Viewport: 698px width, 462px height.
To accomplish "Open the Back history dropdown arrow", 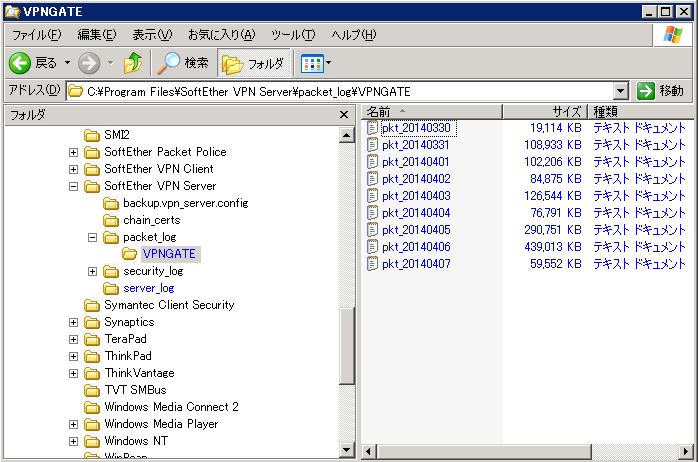I will point(67,63).
